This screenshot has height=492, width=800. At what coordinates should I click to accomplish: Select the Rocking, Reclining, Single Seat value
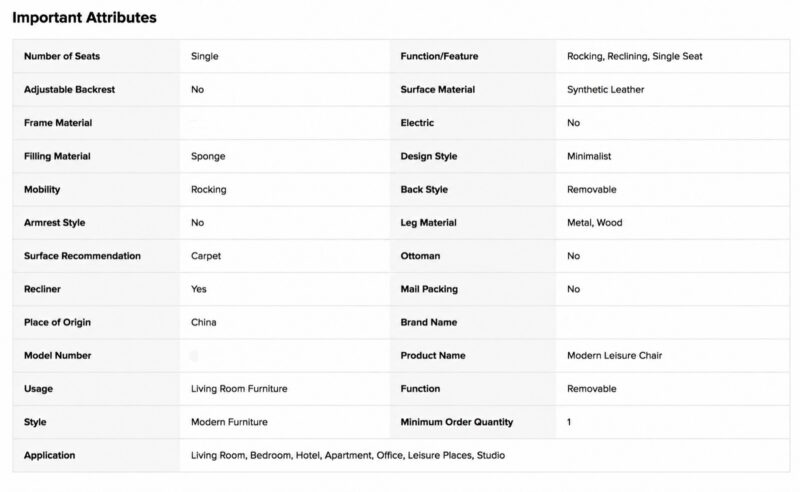634,56
